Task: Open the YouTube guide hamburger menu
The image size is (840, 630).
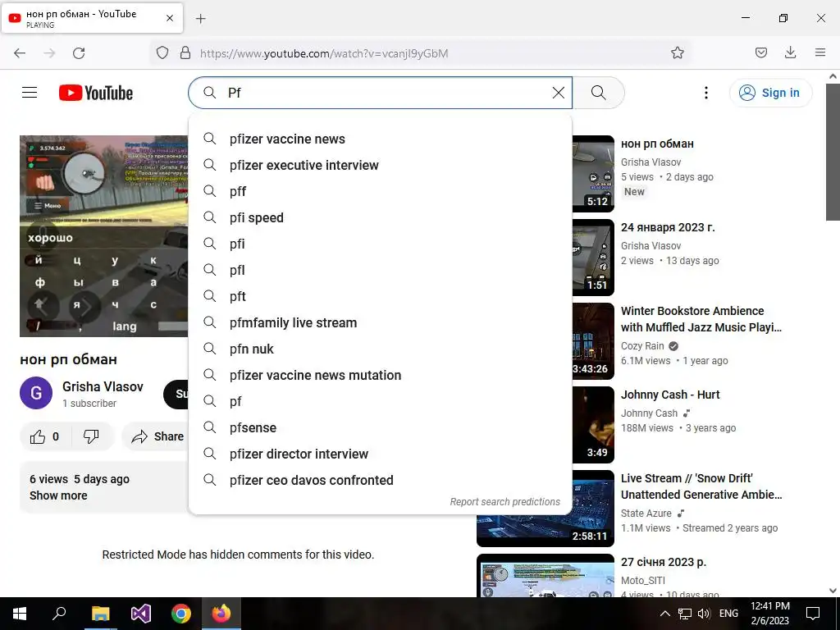Action: point(30,93)
